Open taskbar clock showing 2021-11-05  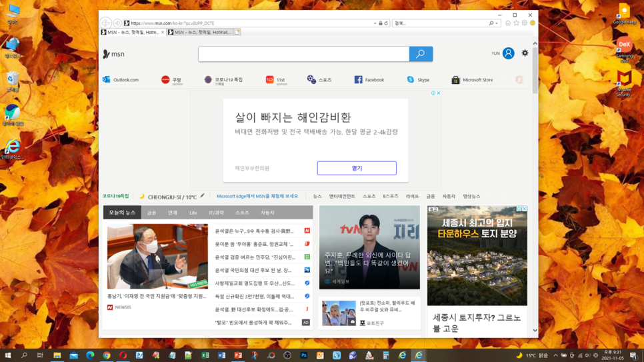(613, 355)
